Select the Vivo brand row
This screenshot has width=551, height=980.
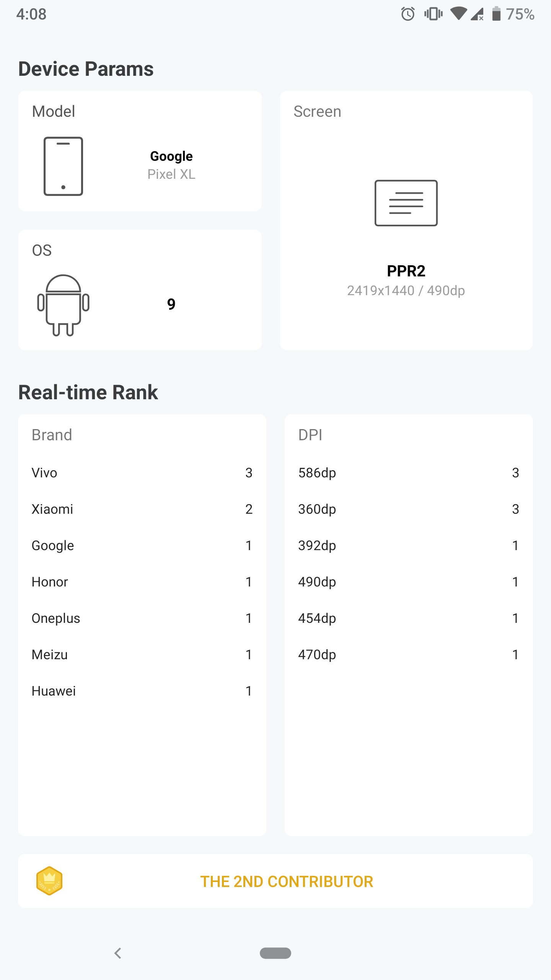[x=142, y=473]
